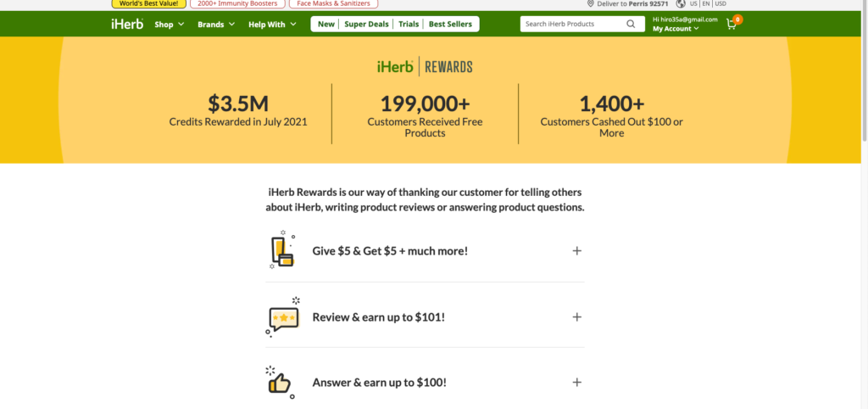868x409 pixels.
Task: Expand Give $5 & Get $5 plus sign
Action: pyautogui.click(x=576, y=250)
